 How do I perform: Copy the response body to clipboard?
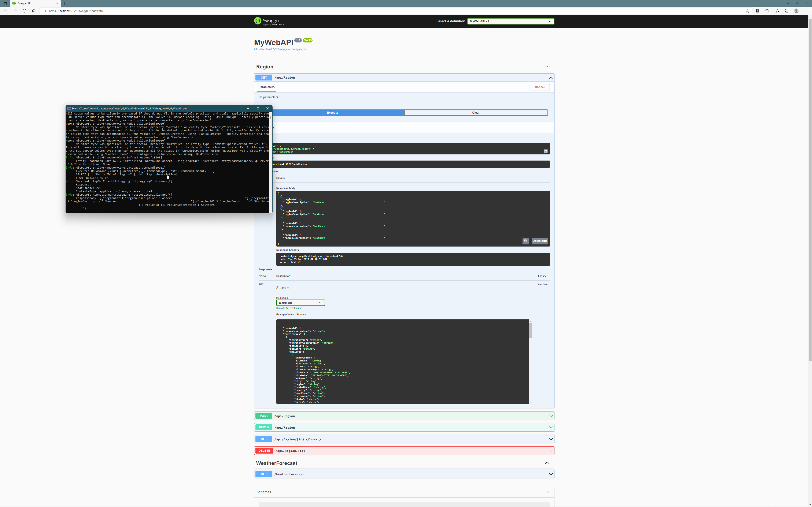coord(525,241)
